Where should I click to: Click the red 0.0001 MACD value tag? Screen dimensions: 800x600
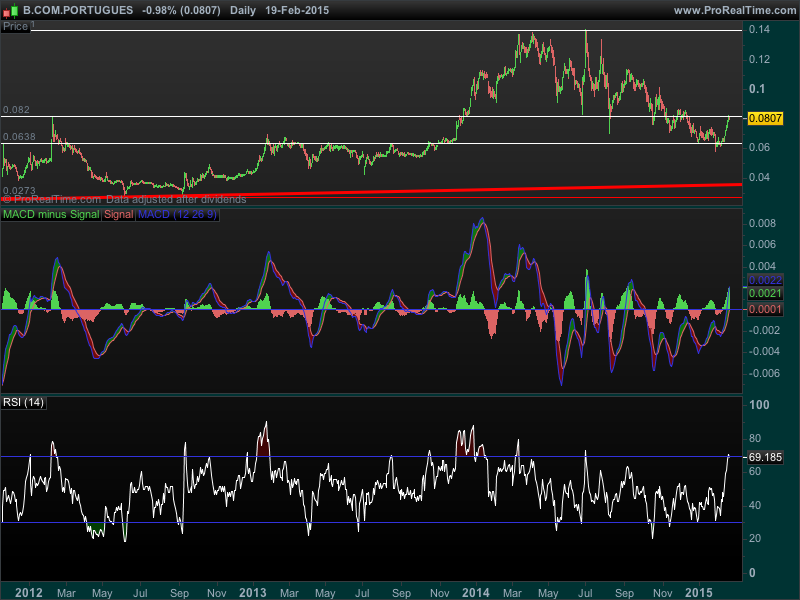[x=765, y=310]
